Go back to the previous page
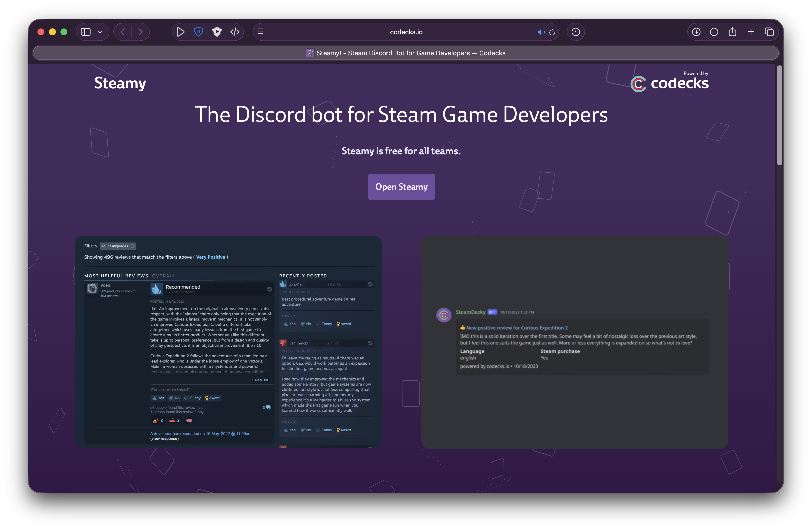812x530 pixels. (x=123, y=32)
